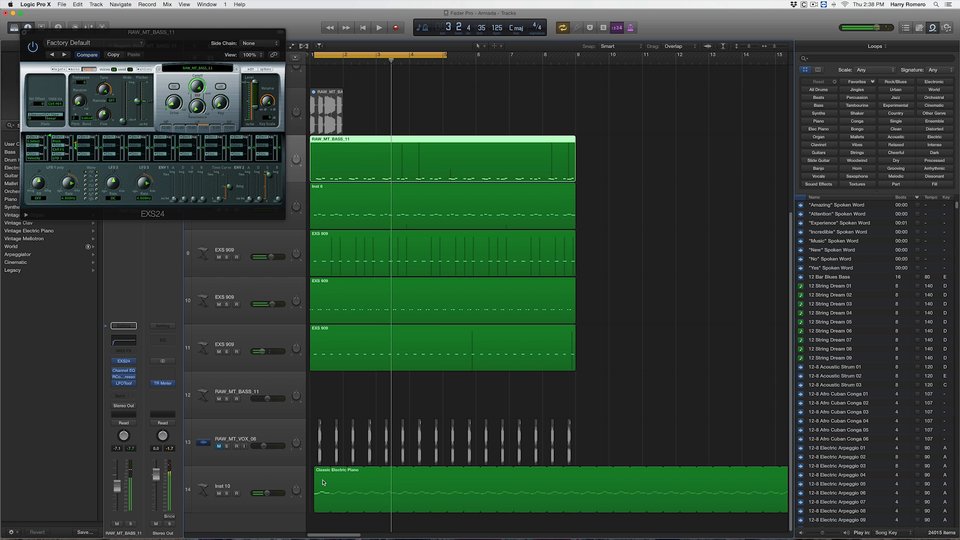The width and height of the screenshot is (960, 540).
Task: Open the Snap Smart dropdown
Action: pos(620,47)
